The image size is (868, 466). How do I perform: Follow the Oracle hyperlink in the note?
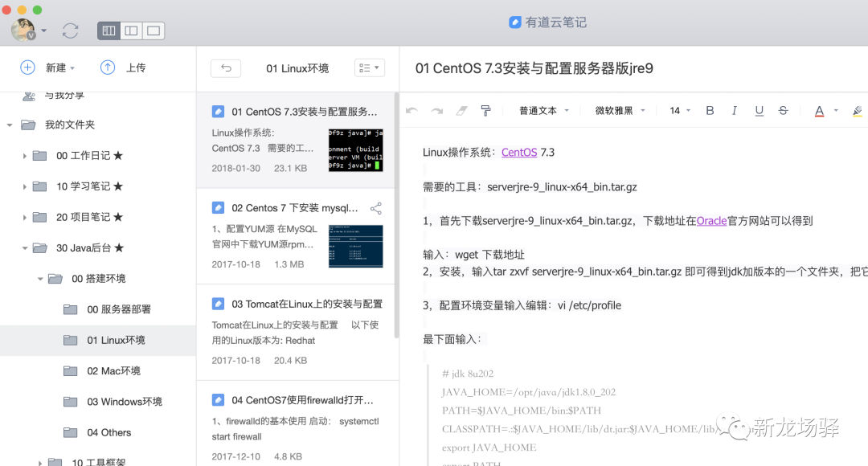(x=711, y=221)
